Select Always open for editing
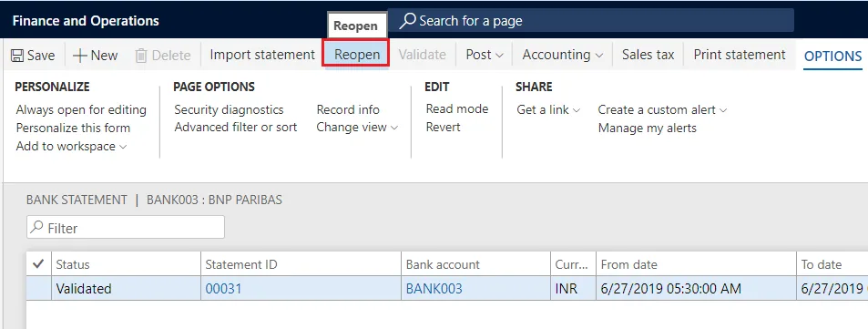The height and width of the screenshot is (329, 868). click(x=81, y=109)
